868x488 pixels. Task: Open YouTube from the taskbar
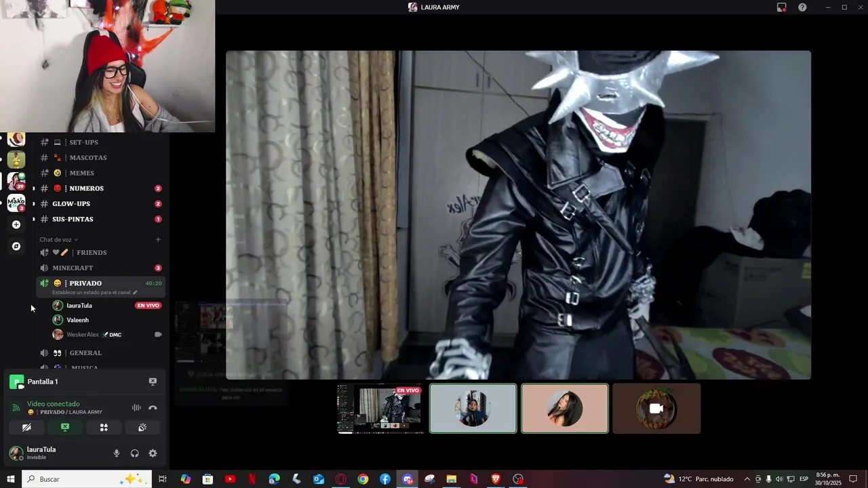tap(230, 479)
